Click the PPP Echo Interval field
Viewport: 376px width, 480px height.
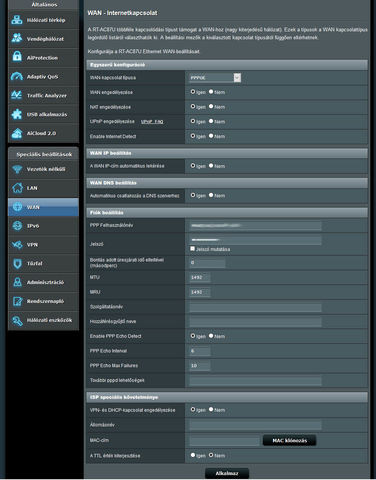[200, 351]
